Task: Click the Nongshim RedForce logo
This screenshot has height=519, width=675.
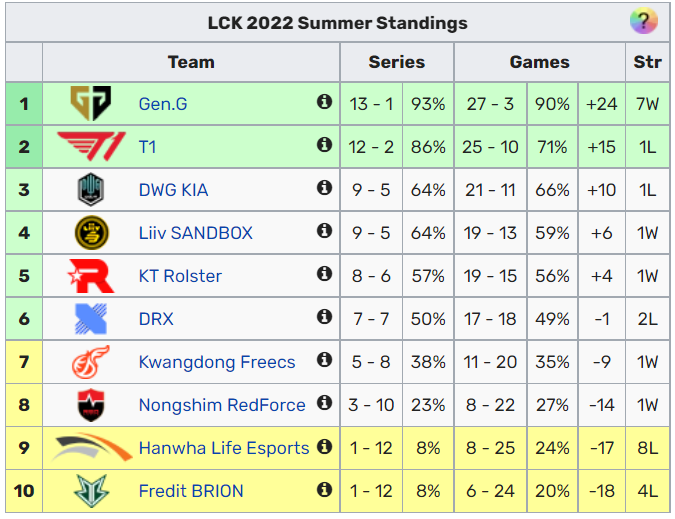Action: point(91,405)
